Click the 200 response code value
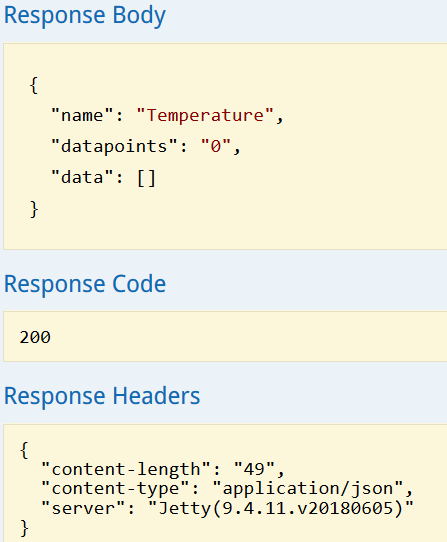 [35, 337]
